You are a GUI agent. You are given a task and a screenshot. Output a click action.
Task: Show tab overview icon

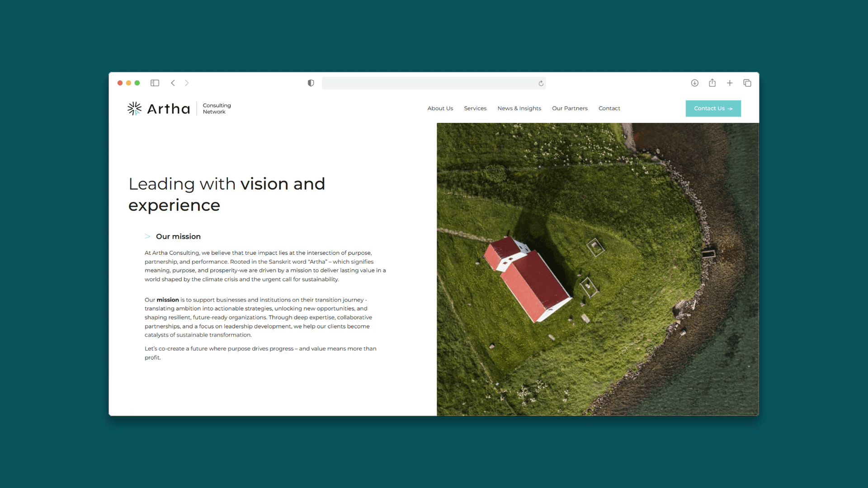click(x=747, y=83)
